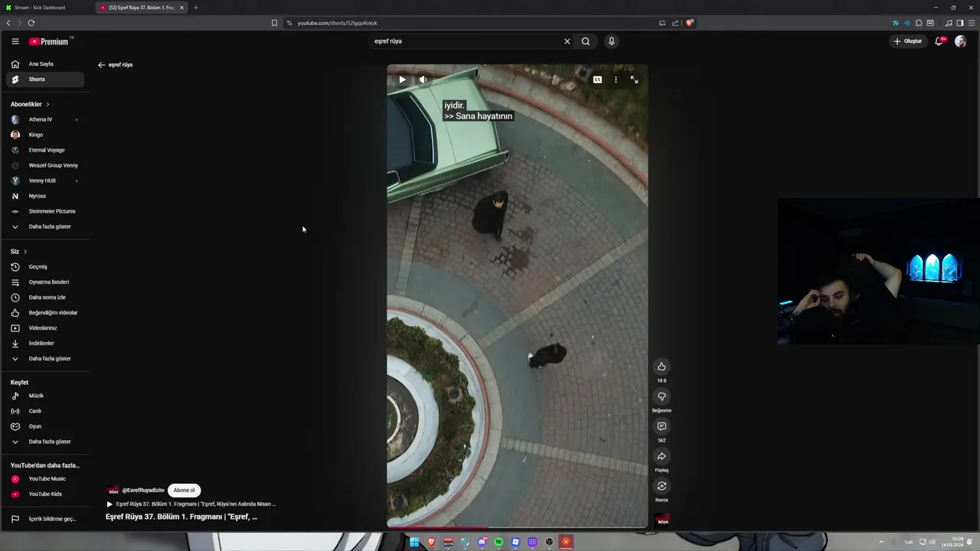Clear the search box text
This screenshot has height=551, width=980.
pyautogui.click(x=567, y=41)
